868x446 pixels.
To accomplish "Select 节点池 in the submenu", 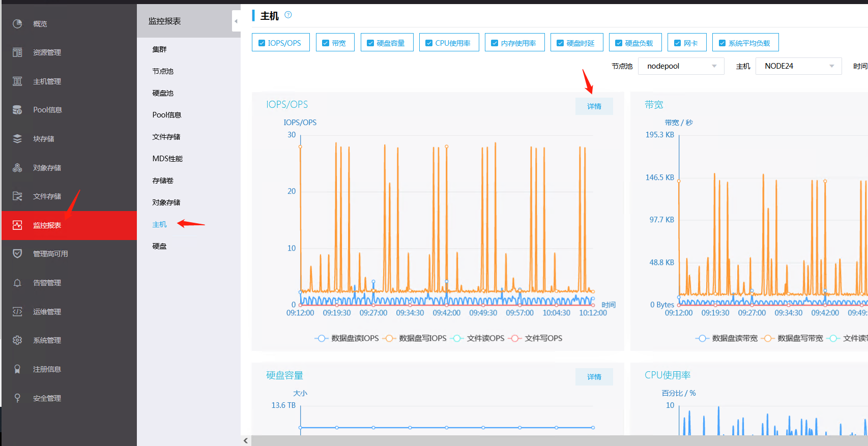I will (163, 71).
